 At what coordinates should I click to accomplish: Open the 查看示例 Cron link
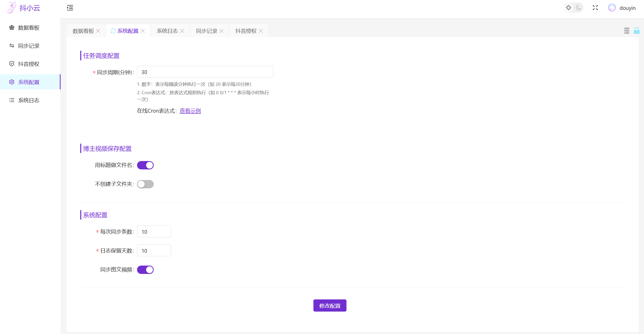(190, 111)
